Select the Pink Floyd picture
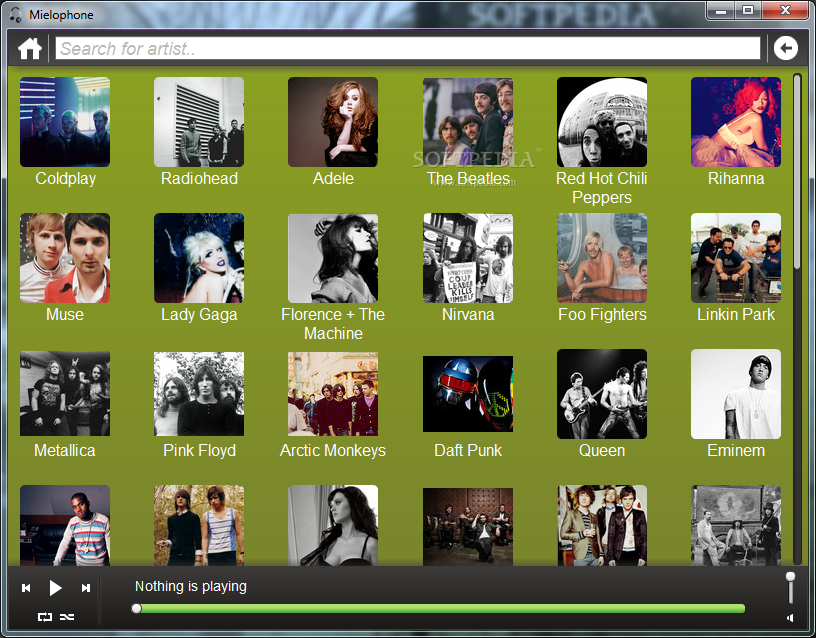The height and width of the screenshot is (638, 816). pos(199,394)
